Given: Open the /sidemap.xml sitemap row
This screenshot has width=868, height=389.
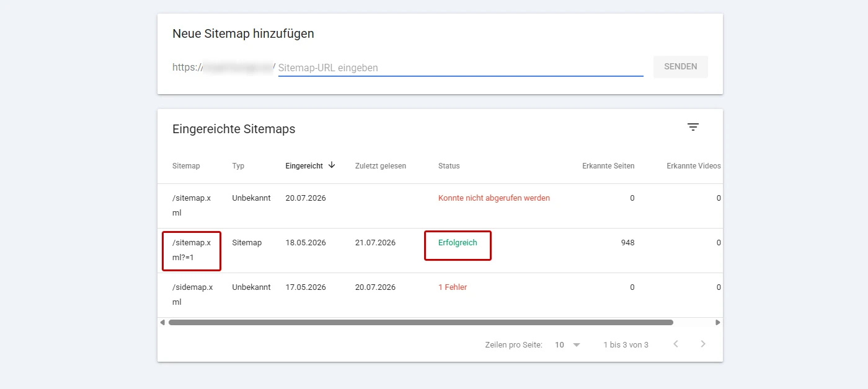Looking at the screenshot, I should [440, 295].
